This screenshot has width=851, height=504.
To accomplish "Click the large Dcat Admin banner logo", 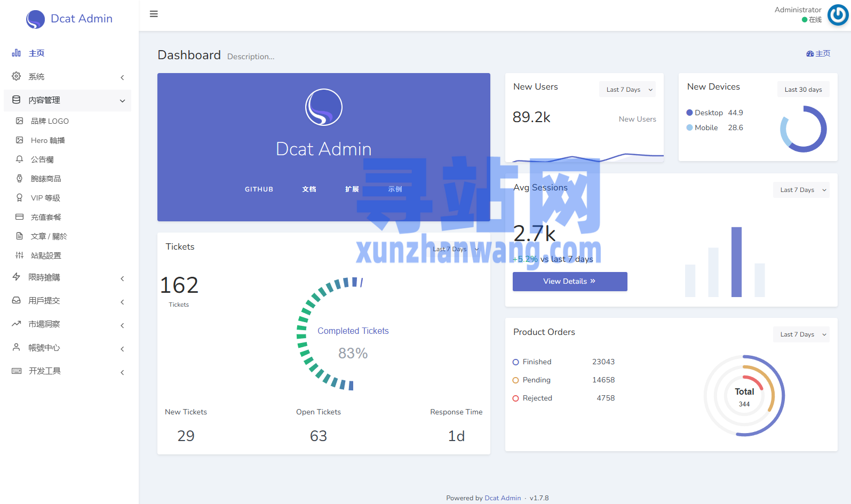I will [324, 107].
